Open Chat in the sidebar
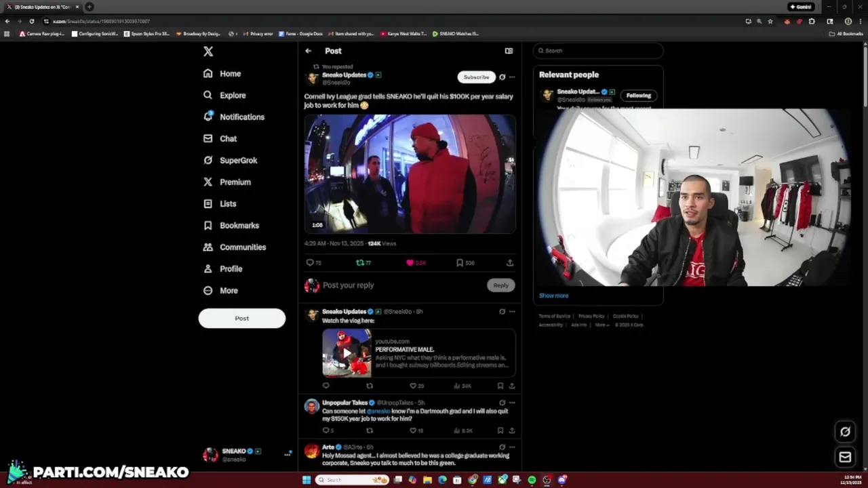 (x=220, y=138)
